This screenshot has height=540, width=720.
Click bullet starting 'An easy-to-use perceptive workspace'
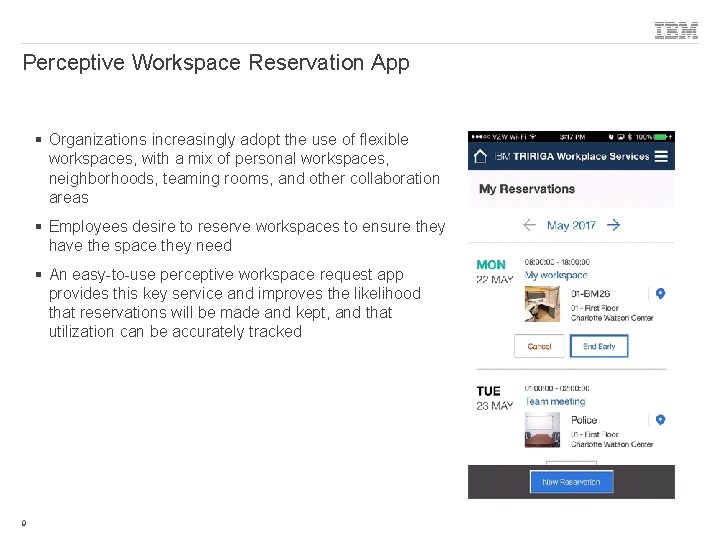(x=235, y=303)
